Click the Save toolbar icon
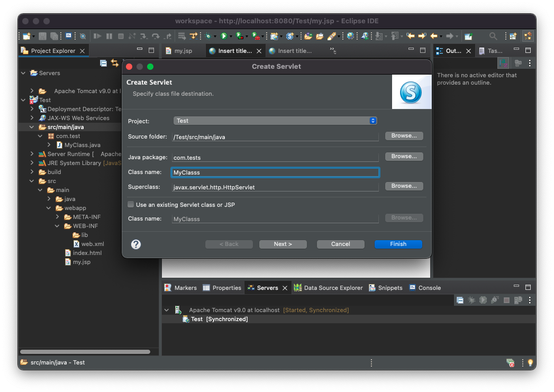The width and height of the screenshot is (554, 392). point(43,36)
